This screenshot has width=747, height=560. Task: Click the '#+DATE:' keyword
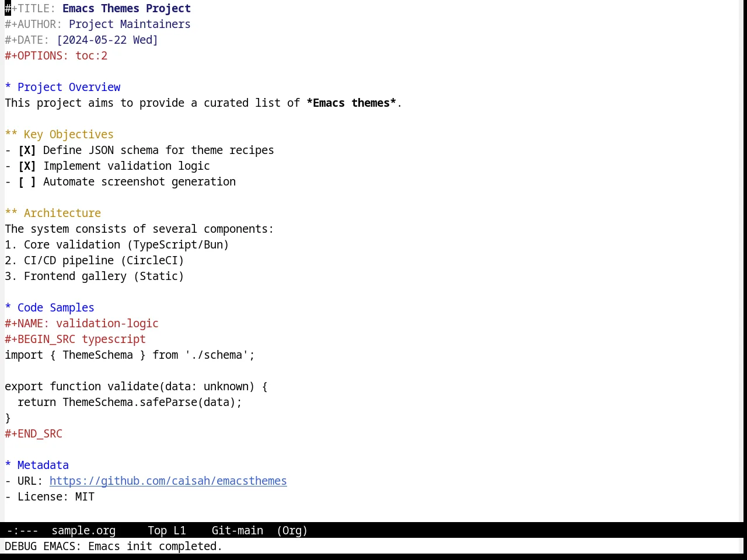pyautogui.click(x=27, y=40)
